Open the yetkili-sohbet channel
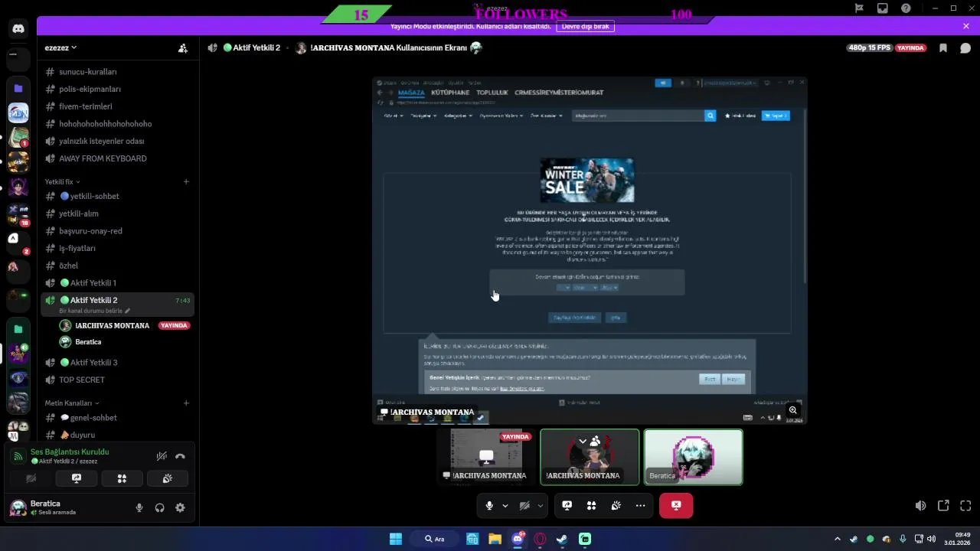 point(117,196)
